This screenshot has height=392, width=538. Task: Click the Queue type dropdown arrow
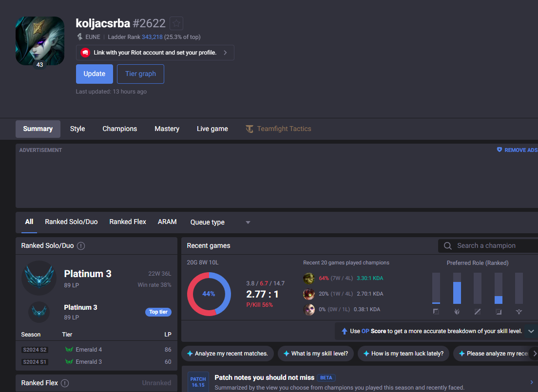click(x=248, y=223)
